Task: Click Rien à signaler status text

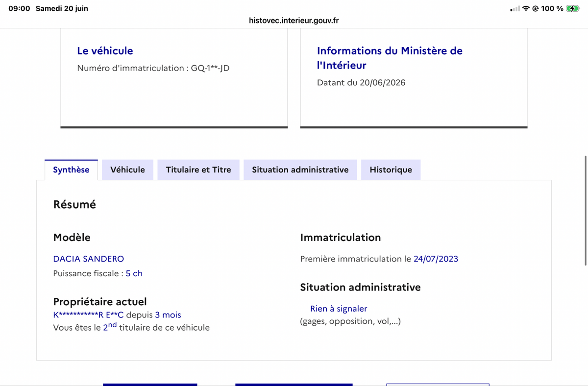Action: [x=339, y=309]
